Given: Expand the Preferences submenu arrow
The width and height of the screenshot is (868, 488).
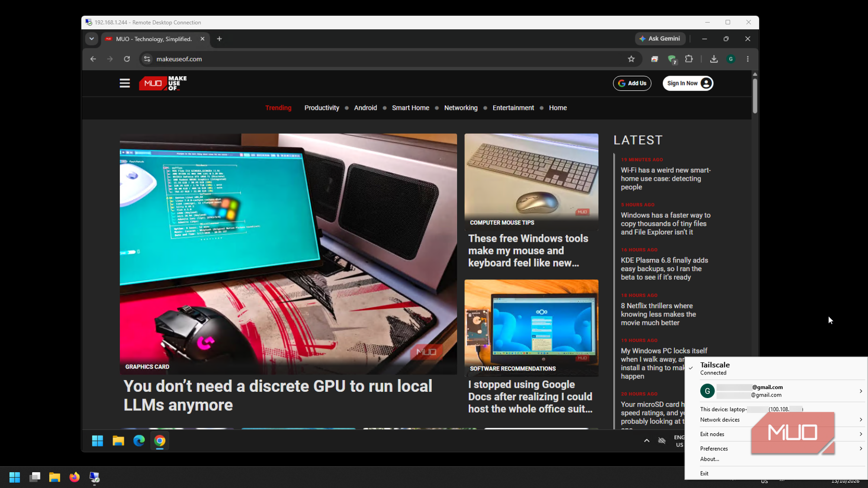Looking at the screenshot, I should [x=861, y=449].
